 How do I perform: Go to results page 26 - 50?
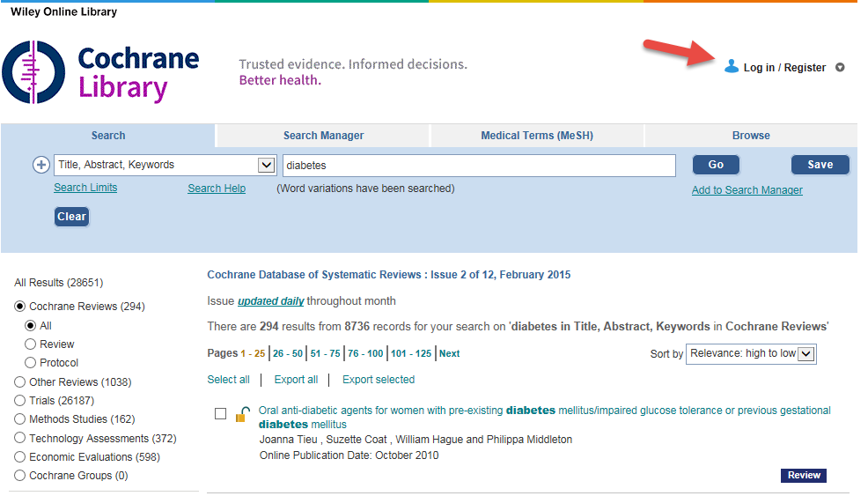click(x=287, y=353)
